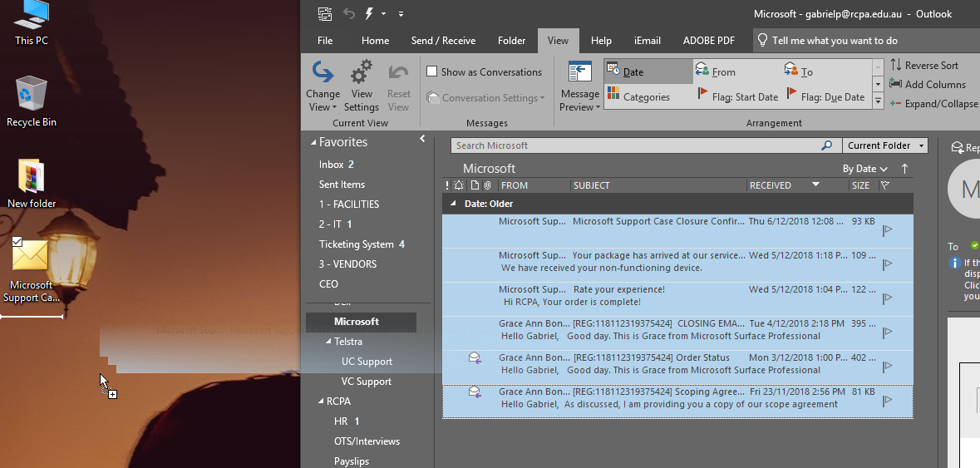Expand the Arrangement gallery More arrow
The image size is (980, 468).
(878, 101)
